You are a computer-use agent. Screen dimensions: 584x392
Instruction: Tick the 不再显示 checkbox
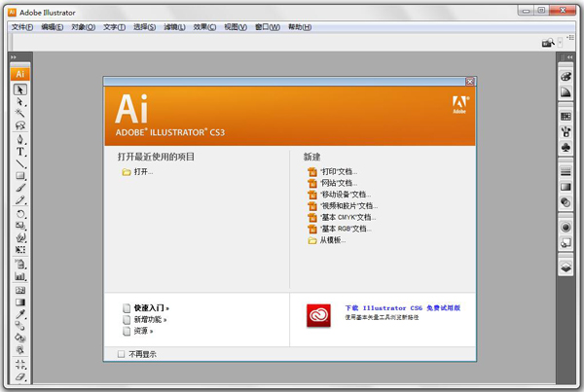(x=121, y=354)
